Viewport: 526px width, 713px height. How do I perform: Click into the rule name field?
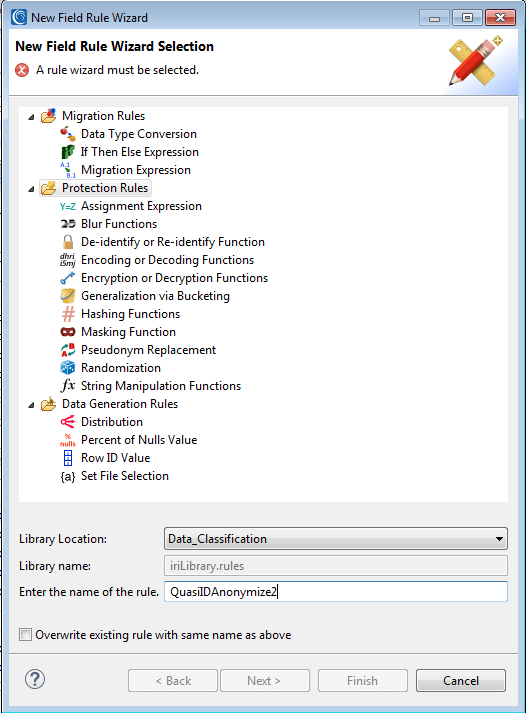point(336,592)
